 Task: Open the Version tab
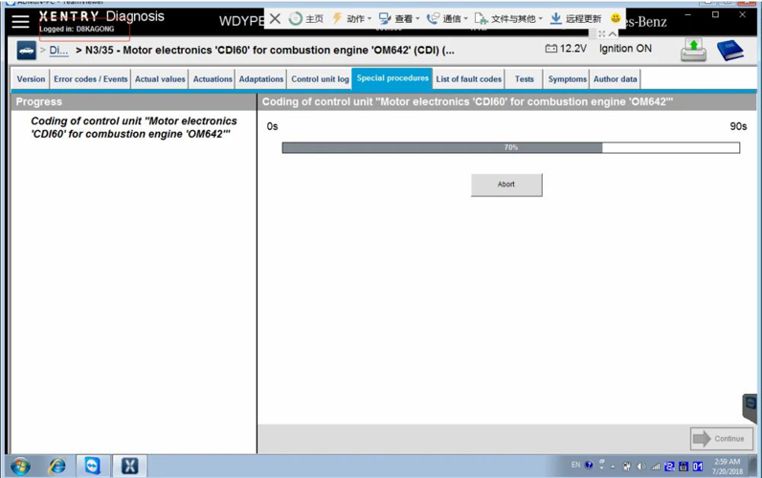(x=31, y=79)
